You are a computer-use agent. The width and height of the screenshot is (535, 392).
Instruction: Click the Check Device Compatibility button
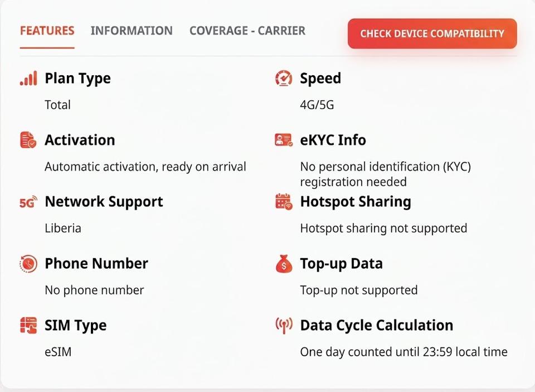[x=432, y=33]
